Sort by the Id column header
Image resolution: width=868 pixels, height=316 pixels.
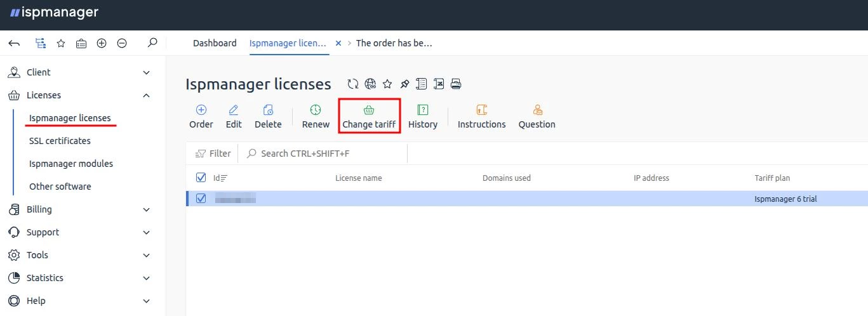click(220, 178)
